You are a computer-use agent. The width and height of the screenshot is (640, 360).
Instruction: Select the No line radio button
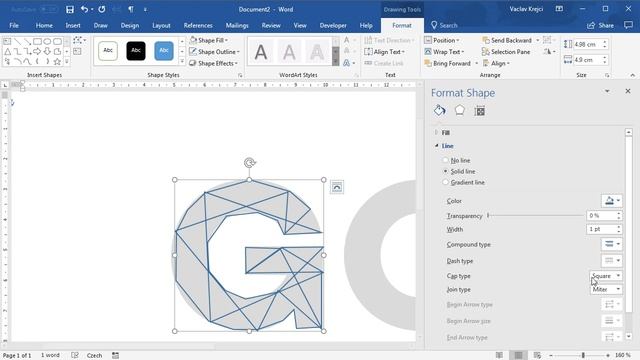click(x=445, y=160)
